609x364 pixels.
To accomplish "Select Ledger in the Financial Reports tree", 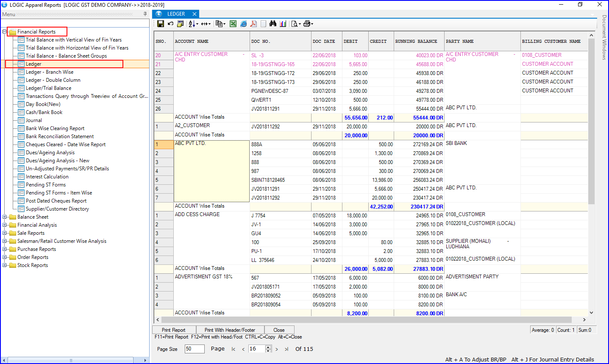I will [x=33, y=64].
